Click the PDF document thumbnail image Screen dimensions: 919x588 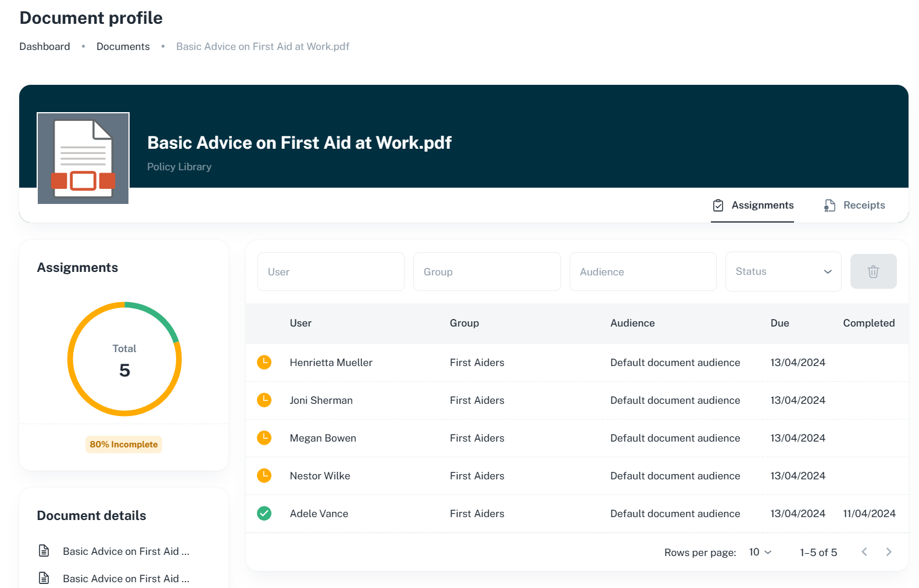83,158
